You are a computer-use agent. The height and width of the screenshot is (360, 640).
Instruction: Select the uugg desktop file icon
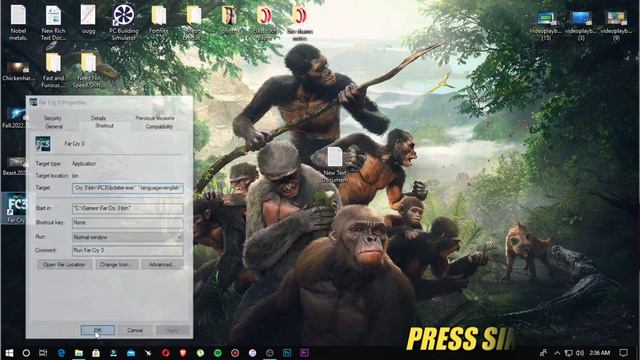pos(88,20)
